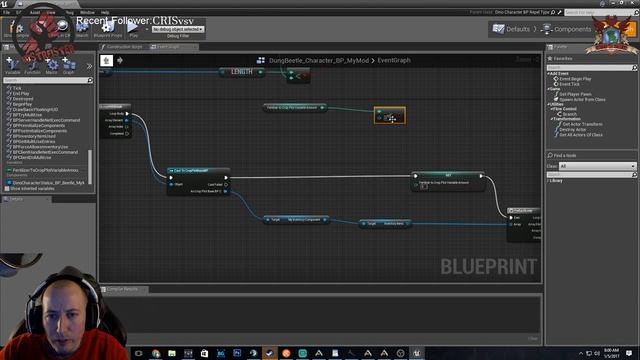Open the Window menu
Viewport: 640px width, 360px height.
point(87,13)
